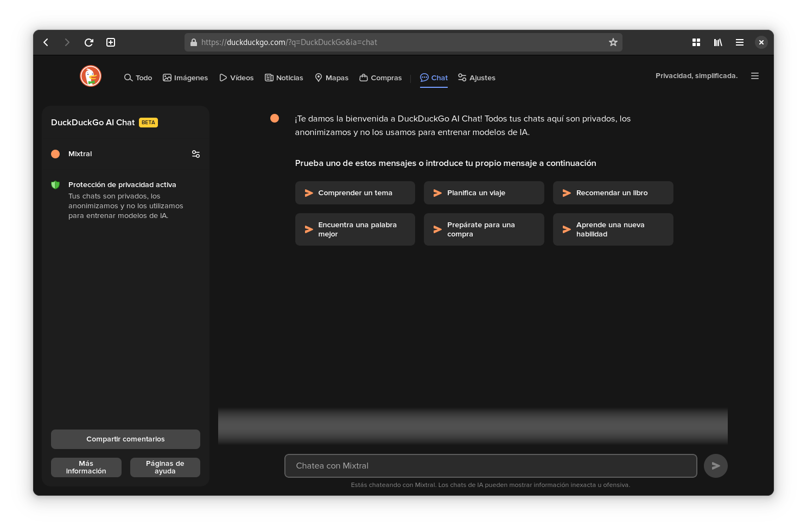Open Mixtral model settings sliders icon

tap(196, 154)
